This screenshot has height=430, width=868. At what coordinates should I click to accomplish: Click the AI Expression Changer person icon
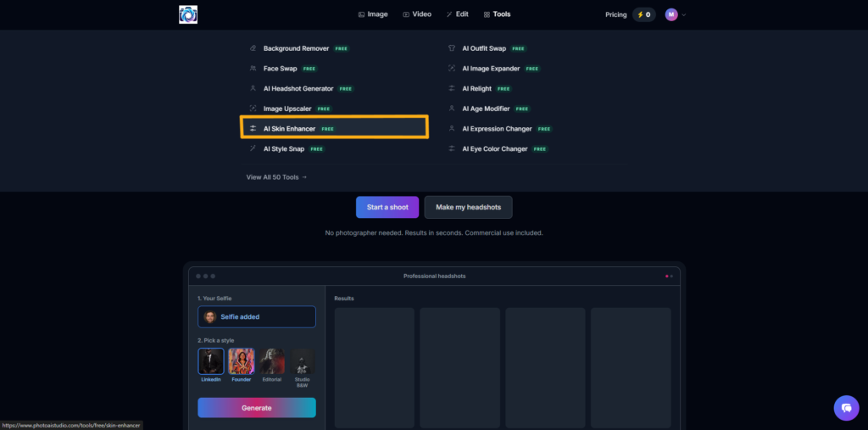tap(452, 129)
